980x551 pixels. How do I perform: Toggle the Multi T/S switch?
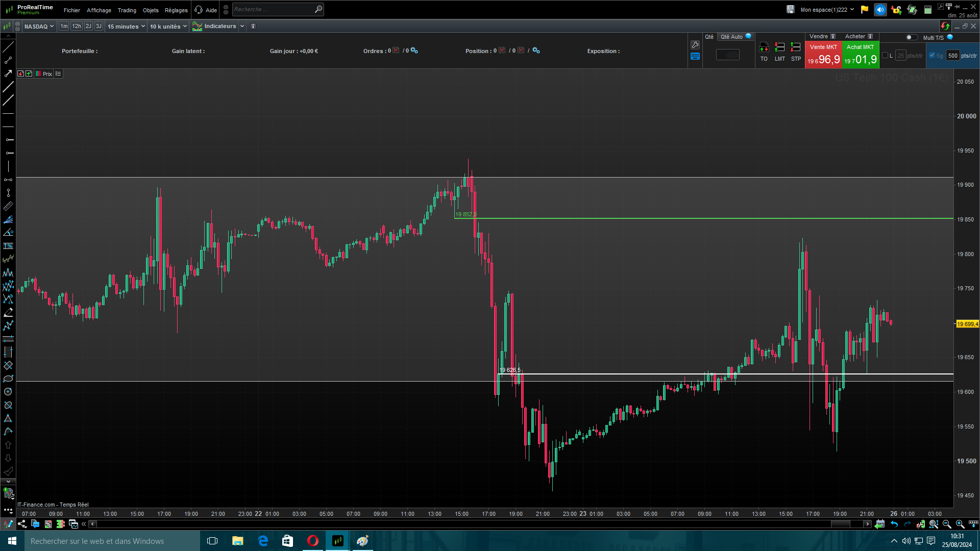pos(911,37)
